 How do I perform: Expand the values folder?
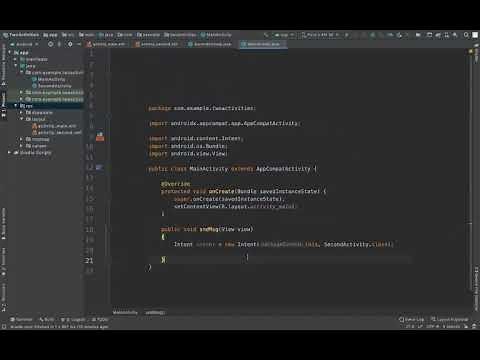21,146
